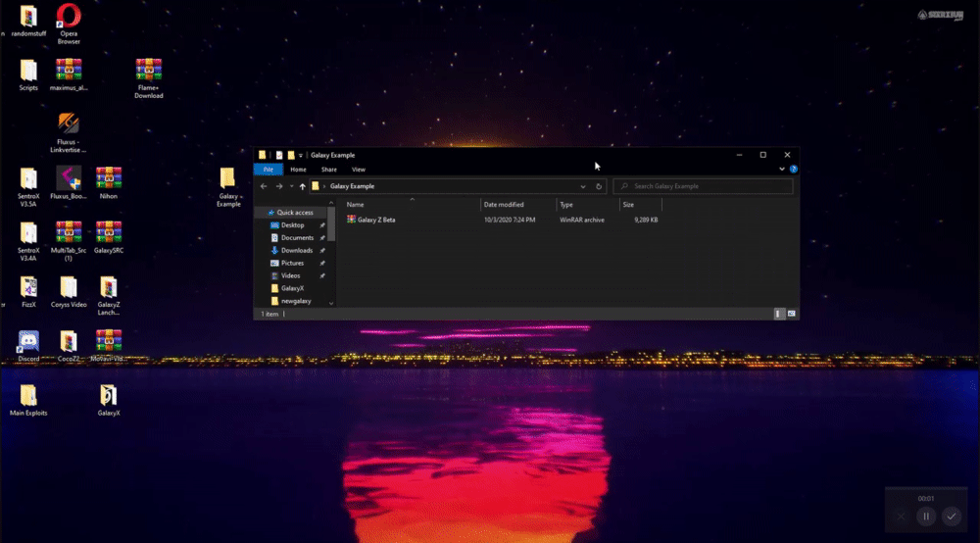The height and width of the screenshot is (543, 980).
Task: Select GalaxySRC archive on desktop
Action: coord(109,237)
